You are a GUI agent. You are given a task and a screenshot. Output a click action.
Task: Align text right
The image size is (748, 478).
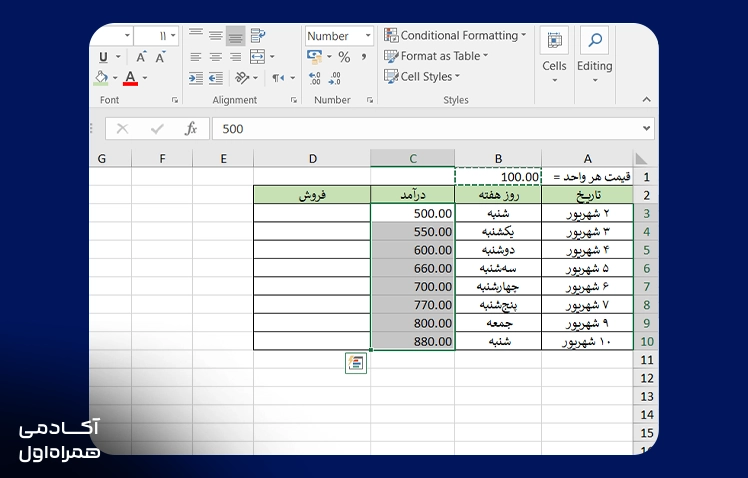point(235,57)
